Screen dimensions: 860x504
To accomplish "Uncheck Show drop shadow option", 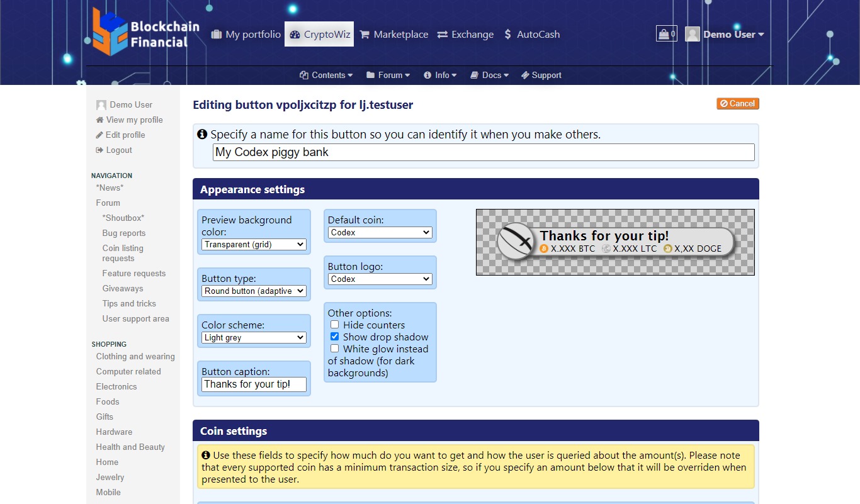I will pos(335,337).
